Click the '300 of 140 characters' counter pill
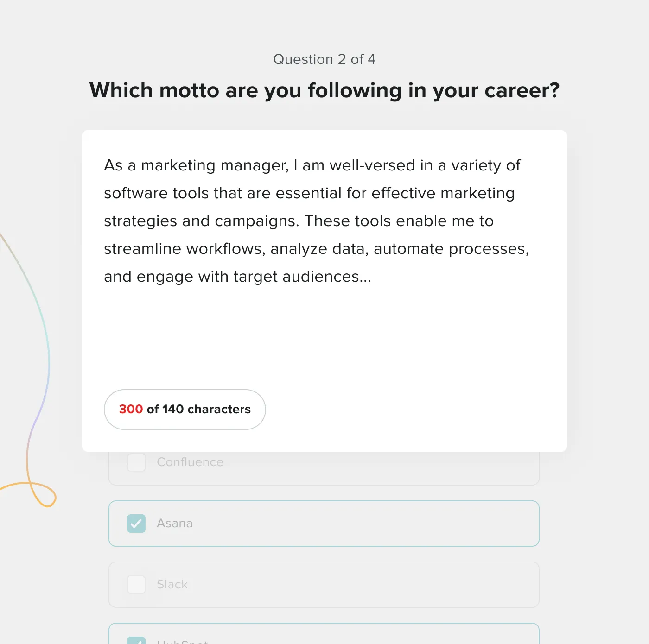 click(185, 410)
